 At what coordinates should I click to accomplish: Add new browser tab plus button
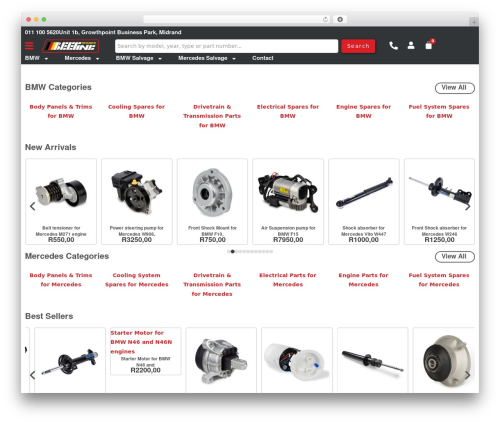[474, 22]
